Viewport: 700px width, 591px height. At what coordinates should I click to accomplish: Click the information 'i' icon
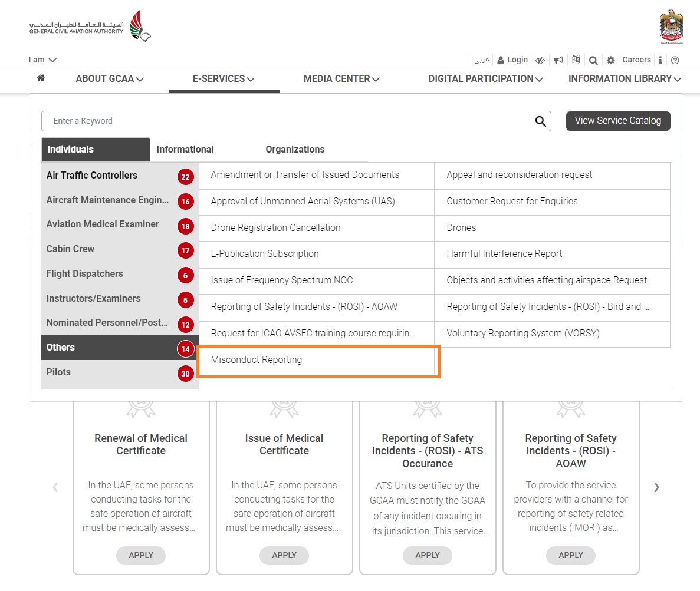click(x=660, y=60)
